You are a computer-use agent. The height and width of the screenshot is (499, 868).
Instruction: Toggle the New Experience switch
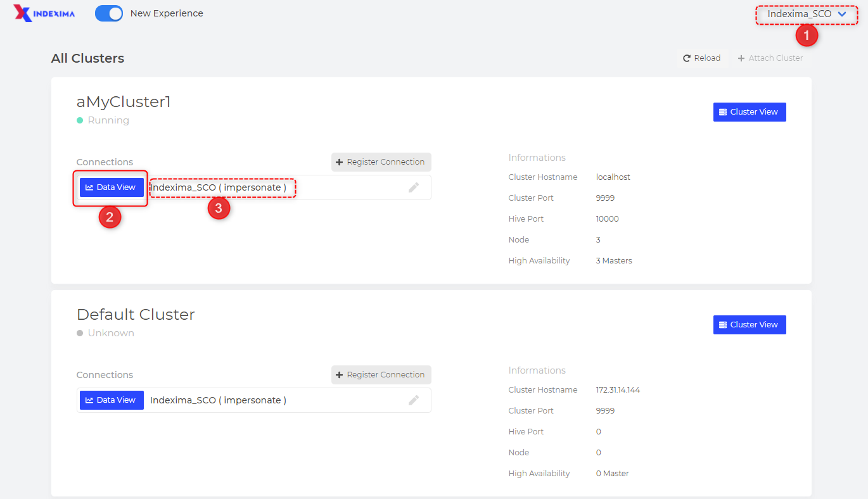tap(109, 13)
